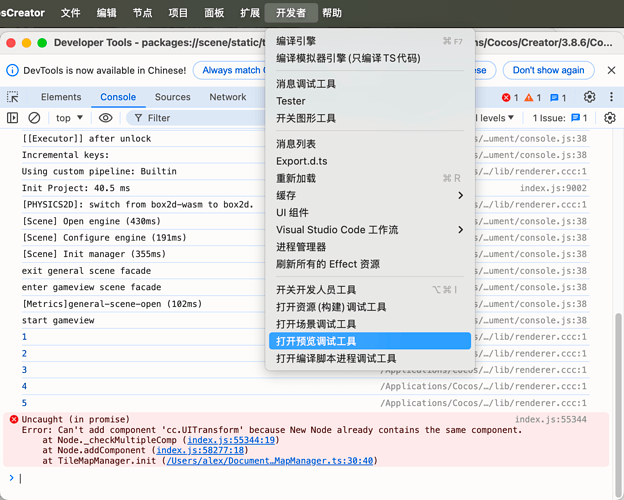Select 打开编译脚本进程调试工具
624x500 pixels.
[x=370, y=358]
